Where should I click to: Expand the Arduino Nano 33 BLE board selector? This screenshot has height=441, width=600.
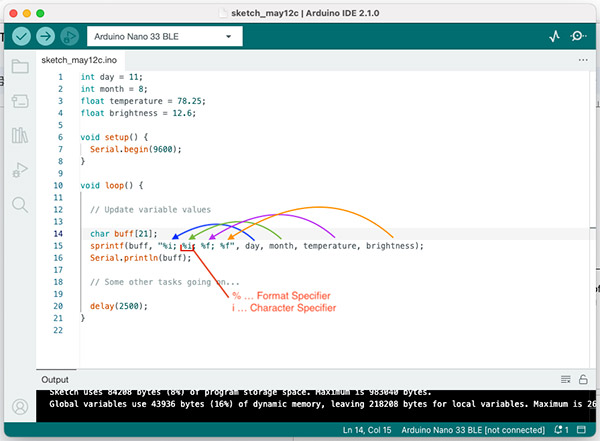(x=164, y=36)
